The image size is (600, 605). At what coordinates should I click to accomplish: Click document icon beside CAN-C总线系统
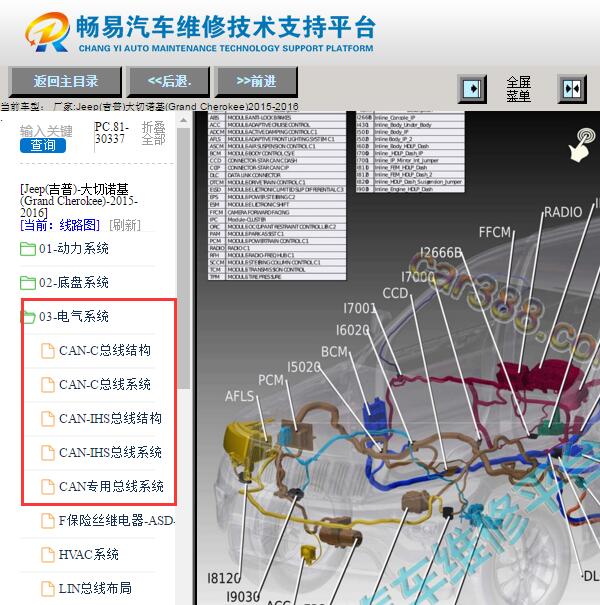tap(48, 385)
